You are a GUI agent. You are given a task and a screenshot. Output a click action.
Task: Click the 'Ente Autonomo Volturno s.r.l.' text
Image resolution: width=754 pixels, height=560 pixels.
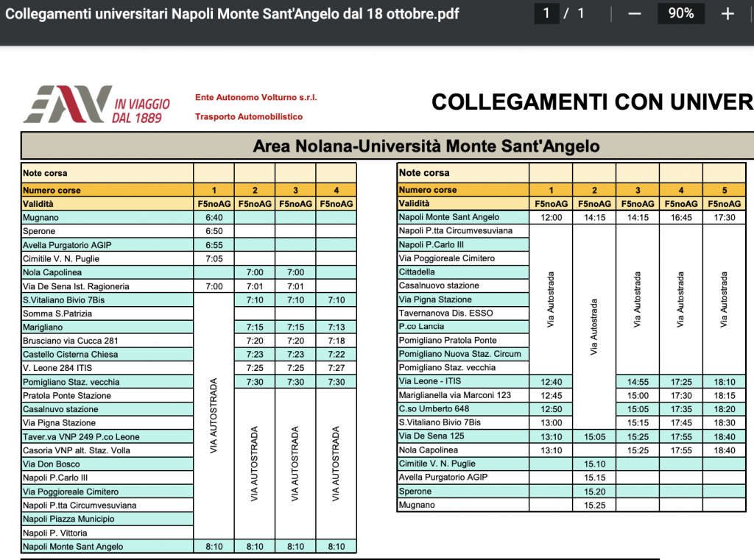[256, 97]
